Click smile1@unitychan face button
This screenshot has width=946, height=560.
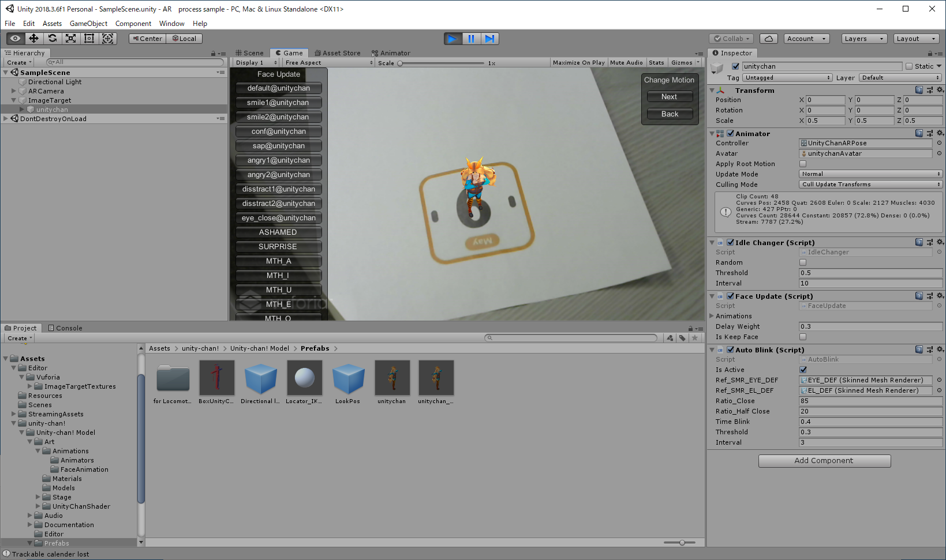(x=278, y=103)
